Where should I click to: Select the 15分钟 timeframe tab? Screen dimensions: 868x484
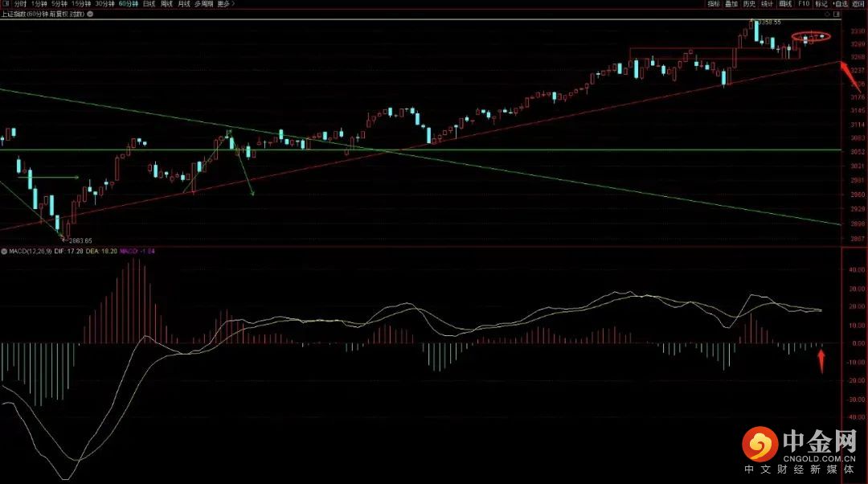tap(81, 4)
